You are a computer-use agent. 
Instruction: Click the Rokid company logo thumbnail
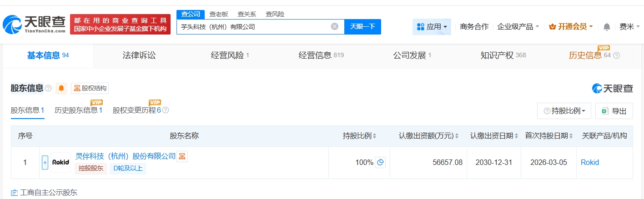click(60, 162)
